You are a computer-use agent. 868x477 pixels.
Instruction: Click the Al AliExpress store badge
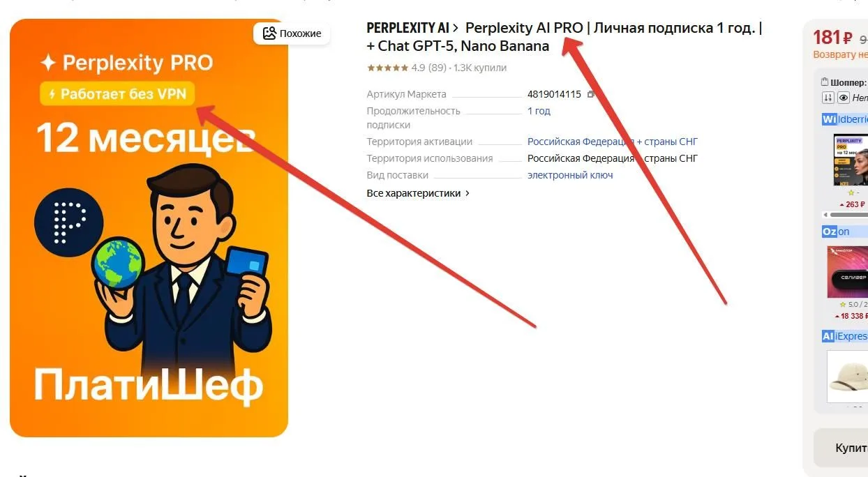click(x=828, y=336)
